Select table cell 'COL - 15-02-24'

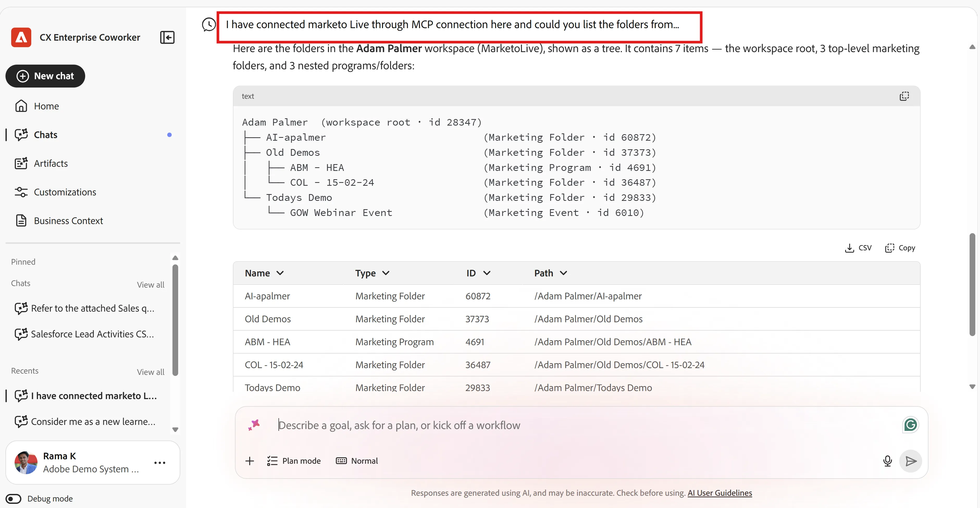[274, 364]
